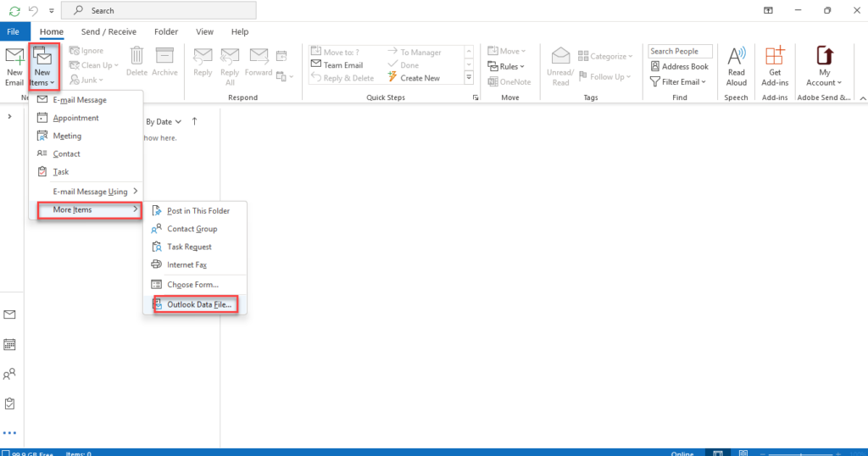Collapse the ribbon chevron
The image size is (868, 456).
tap(862, 98)
